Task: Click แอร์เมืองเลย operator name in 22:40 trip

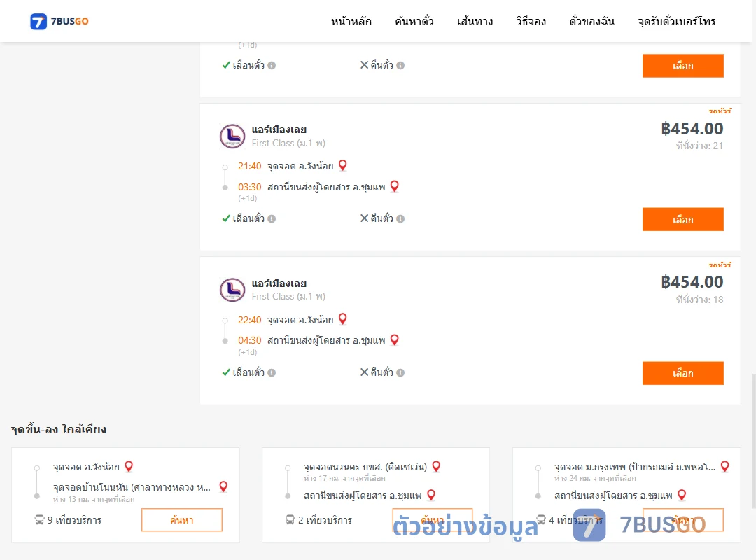Action: tap(279, 283)
